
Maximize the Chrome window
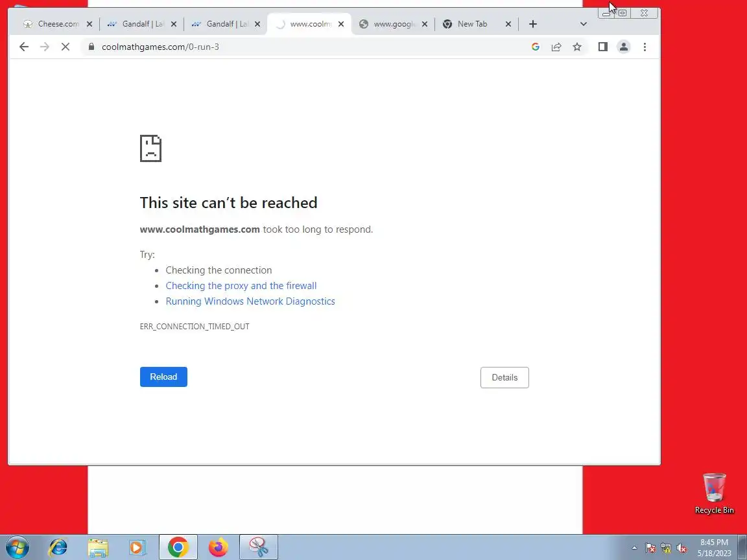(622, 13)
